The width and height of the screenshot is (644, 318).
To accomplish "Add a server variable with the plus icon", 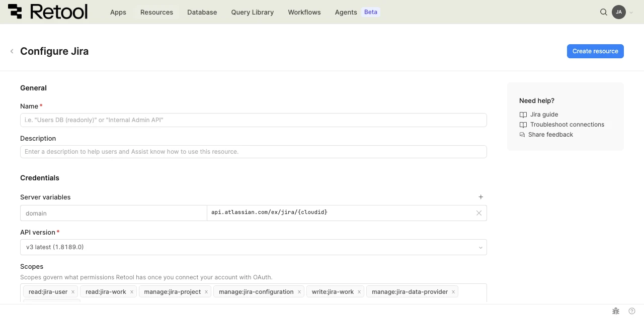I will pos(480,197).
